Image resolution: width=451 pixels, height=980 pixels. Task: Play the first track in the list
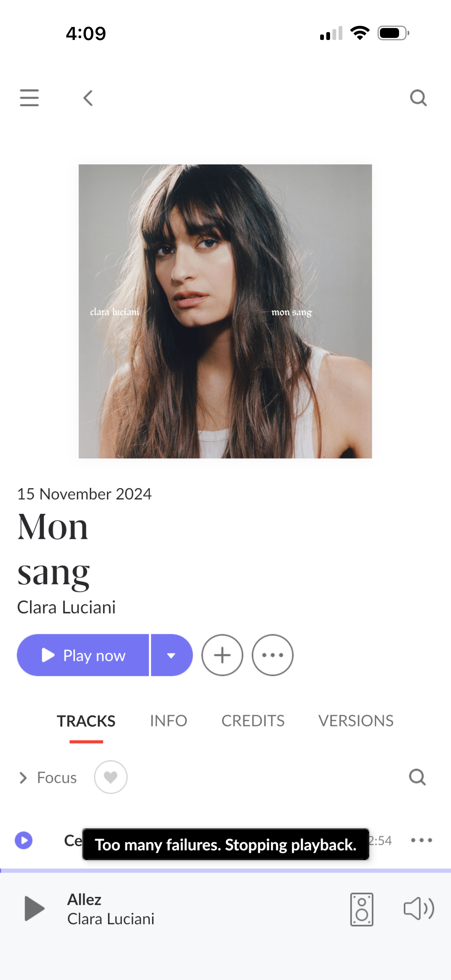[24, 840]
